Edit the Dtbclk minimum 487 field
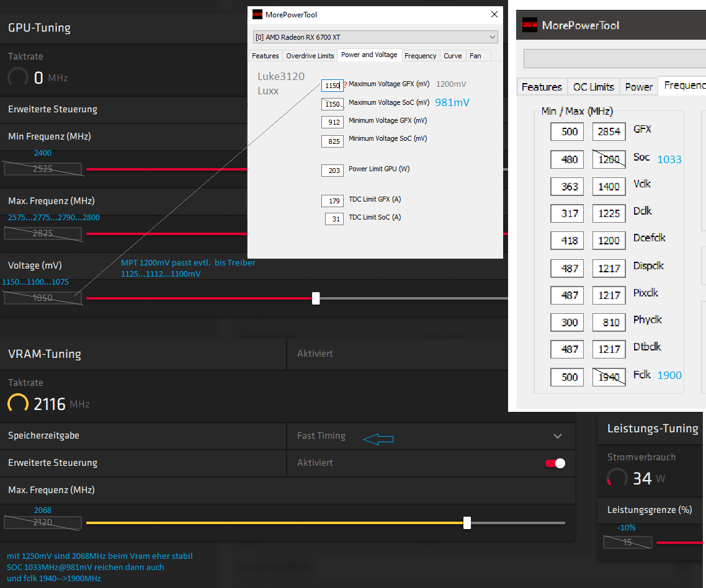This screenshot has height=588, width=706. 567,349
